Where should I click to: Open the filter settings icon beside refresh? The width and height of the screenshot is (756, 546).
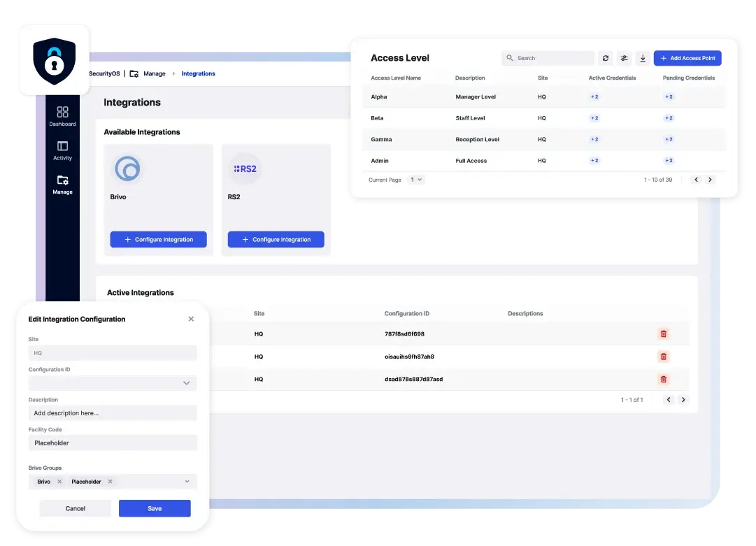[x=625, y=59]
